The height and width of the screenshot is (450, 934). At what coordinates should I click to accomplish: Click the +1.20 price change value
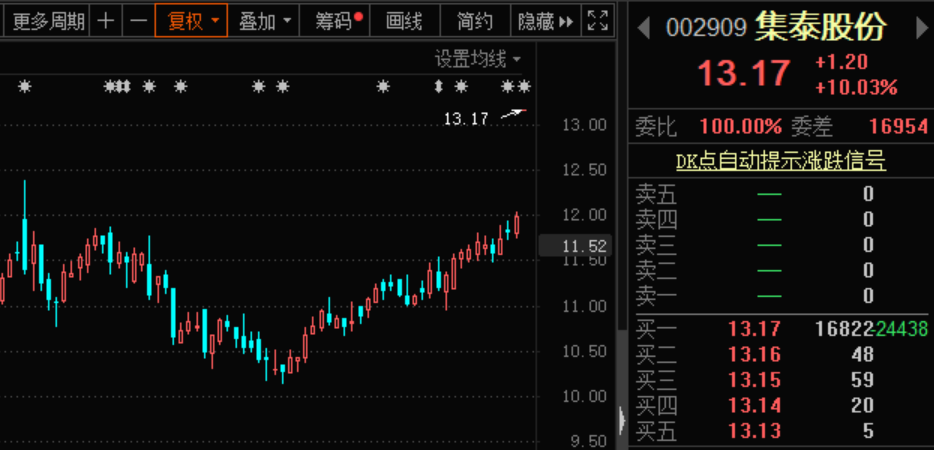842,62
